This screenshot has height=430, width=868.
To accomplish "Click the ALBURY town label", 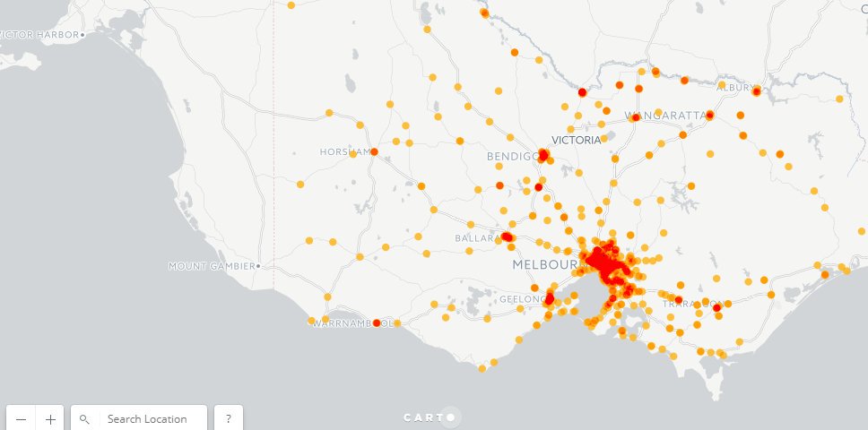I will (735, 88).
